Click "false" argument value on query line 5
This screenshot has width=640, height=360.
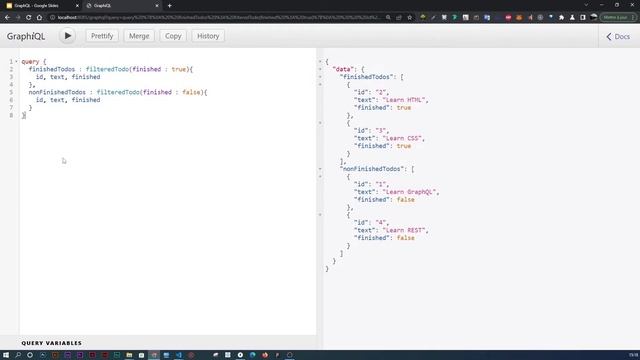tap(191, 92)
